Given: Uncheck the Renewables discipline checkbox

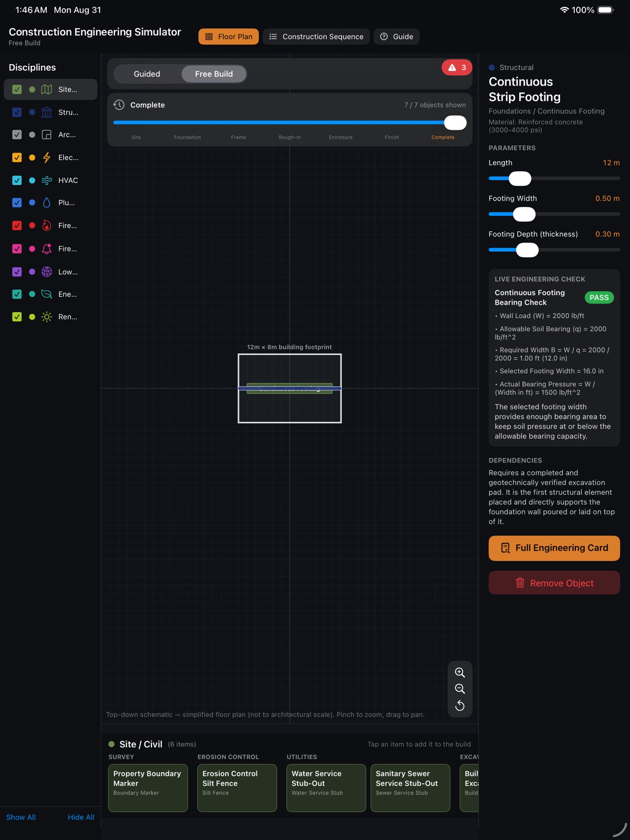Looking at the screenshot, I should pos(17,317).
